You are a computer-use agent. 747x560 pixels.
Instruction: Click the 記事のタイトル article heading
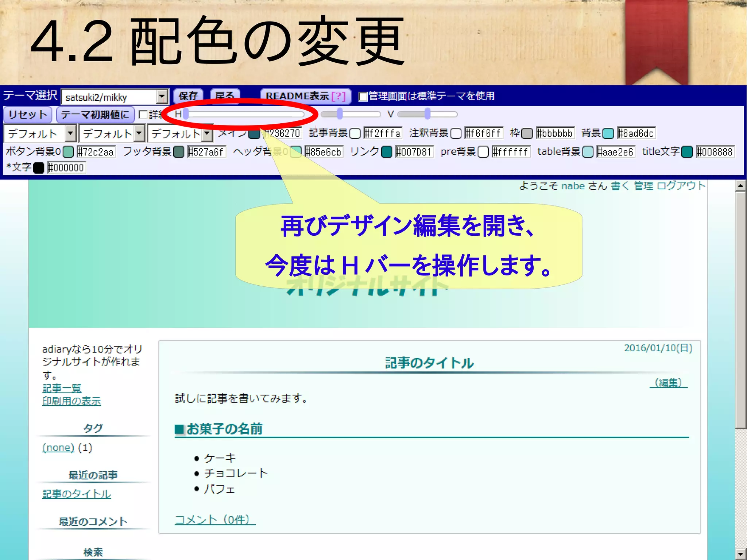pyautogui.click(x=429, y=363)
